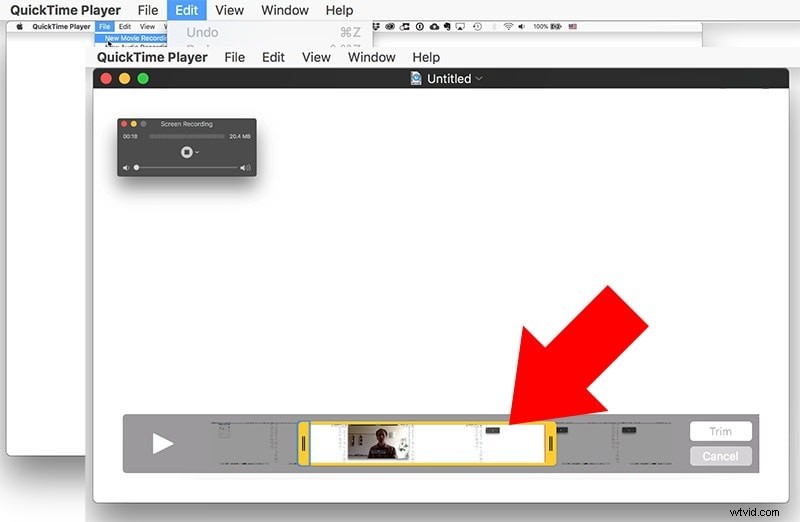Image resolution: width=800 pixels, height=522 pixels.
Task: Click the US flag input source icon
Action: (572, 27)
